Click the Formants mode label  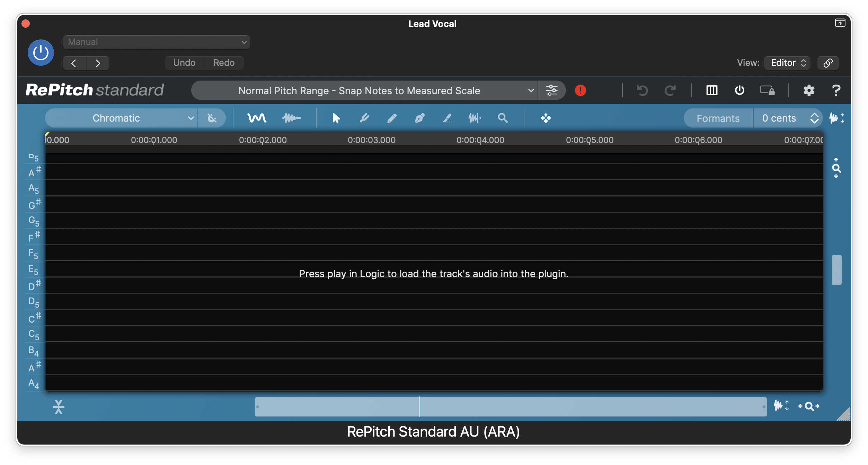tap(718, 118)
